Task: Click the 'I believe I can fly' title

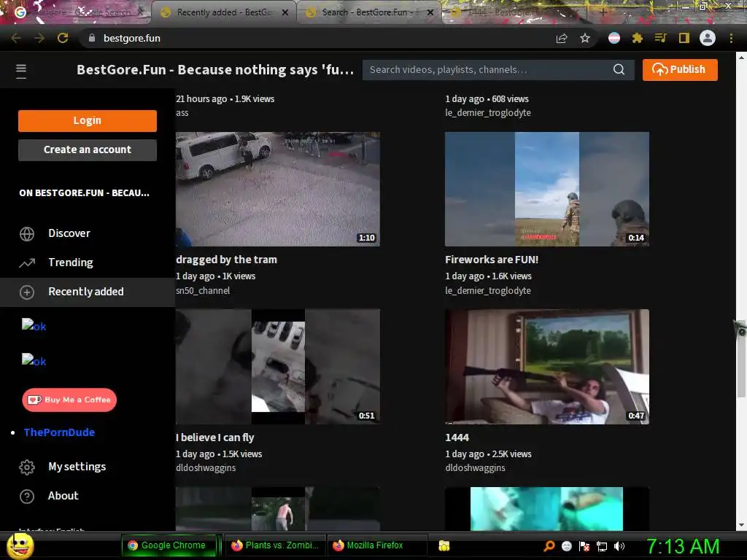Action: pos(215,437)
